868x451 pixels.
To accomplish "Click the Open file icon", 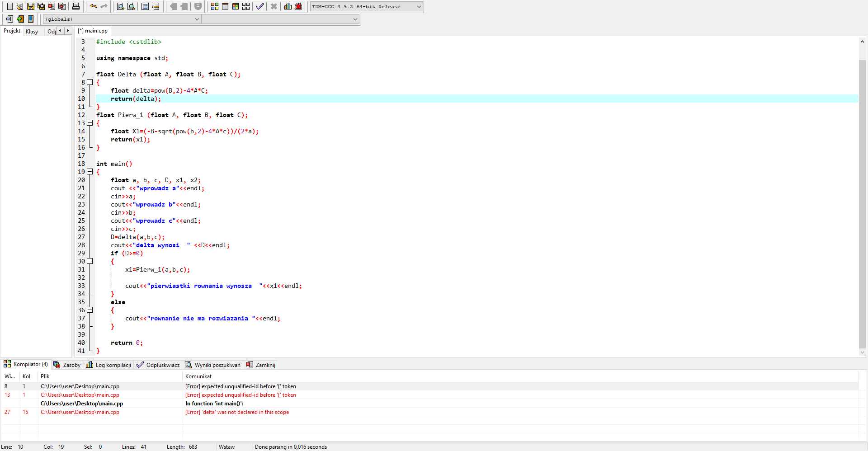I will pos(20,6).
